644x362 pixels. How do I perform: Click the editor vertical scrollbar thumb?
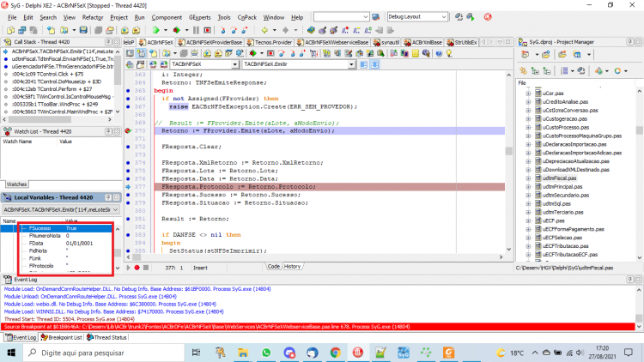point(508,151)
